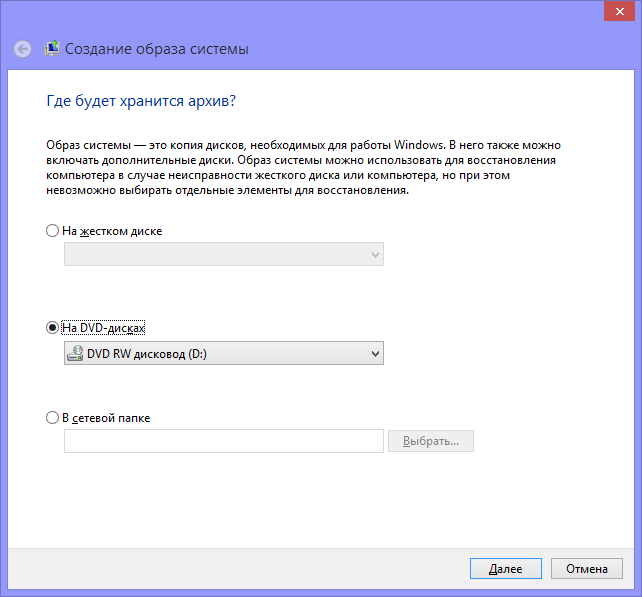The width and height of the screenshot is (642, 597).
Task: Click the "Создание образа системы" window title
Action: [x=157, y=49]
